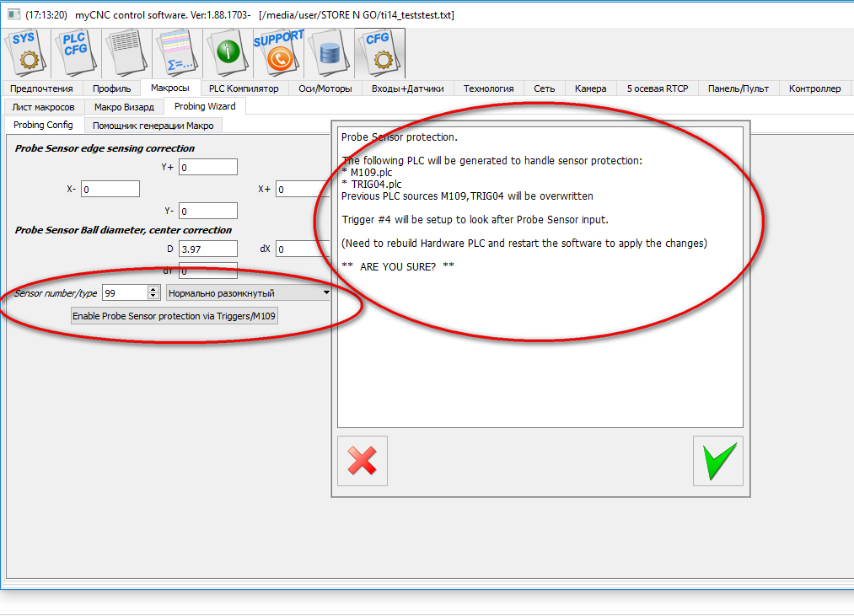854x616 pixels.
Task: Click the Y- correction input field
Action: [208, 211]
